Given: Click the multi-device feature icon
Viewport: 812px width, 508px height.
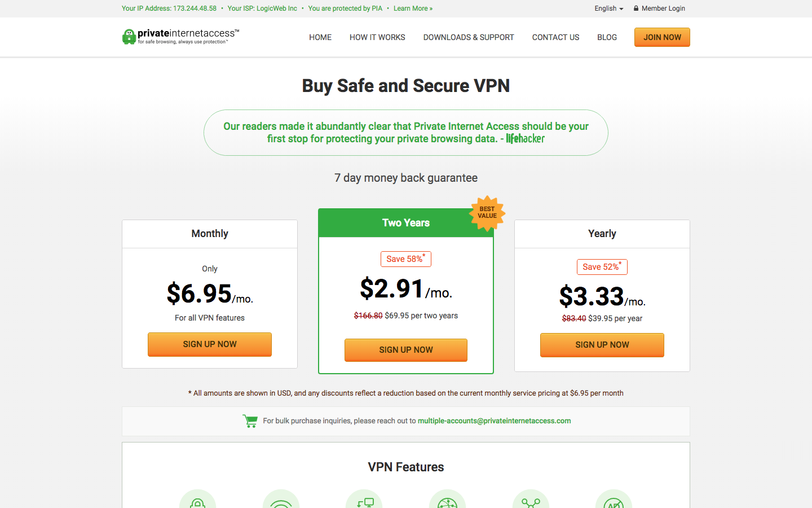Looking at the screenshot, I should [x=364, y=499].
